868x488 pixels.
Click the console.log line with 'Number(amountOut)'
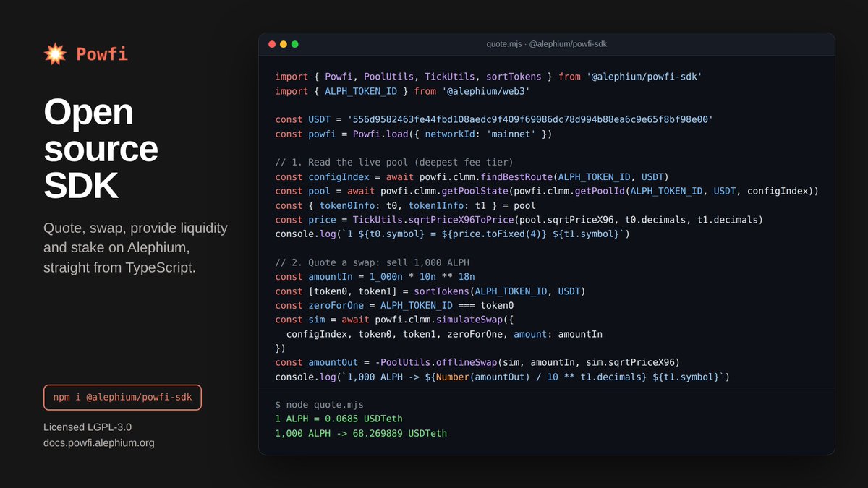[503, 377]
